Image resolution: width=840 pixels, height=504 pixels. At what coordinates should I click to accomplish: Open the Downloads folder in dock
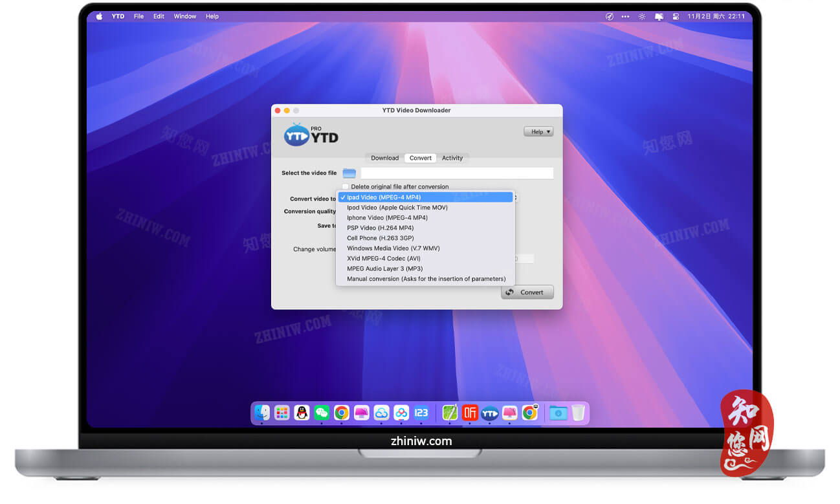coord(558,413)
